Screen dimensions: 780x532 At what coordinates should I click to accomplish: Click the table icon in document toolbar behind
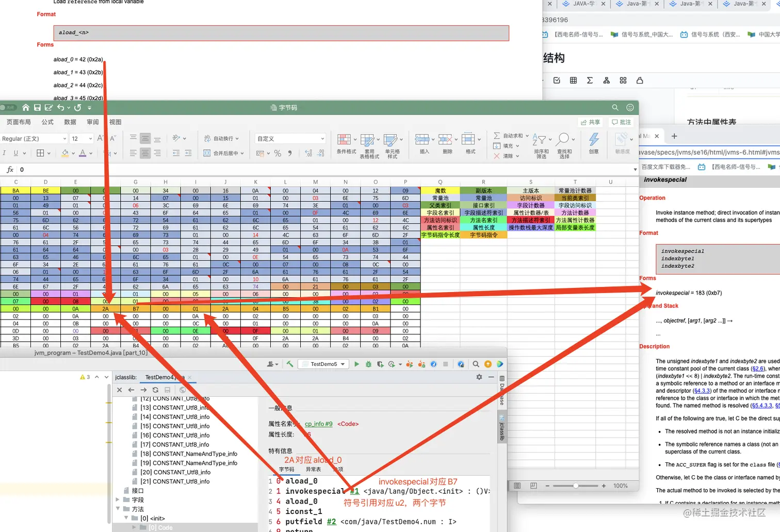point(573,80)
